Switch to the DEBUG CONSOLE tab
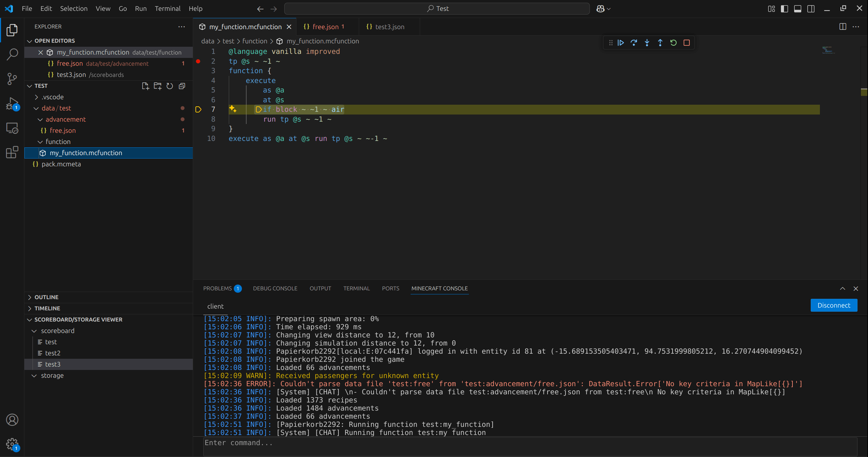This screenshot has width=868, height=457. (275, 289)
